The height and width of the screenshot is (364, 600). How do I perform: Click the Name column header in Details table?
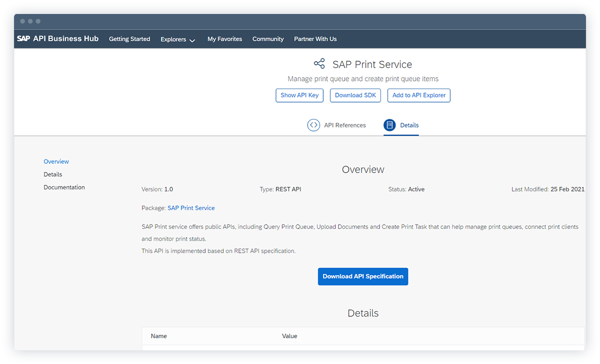click(x=159, y=336)
